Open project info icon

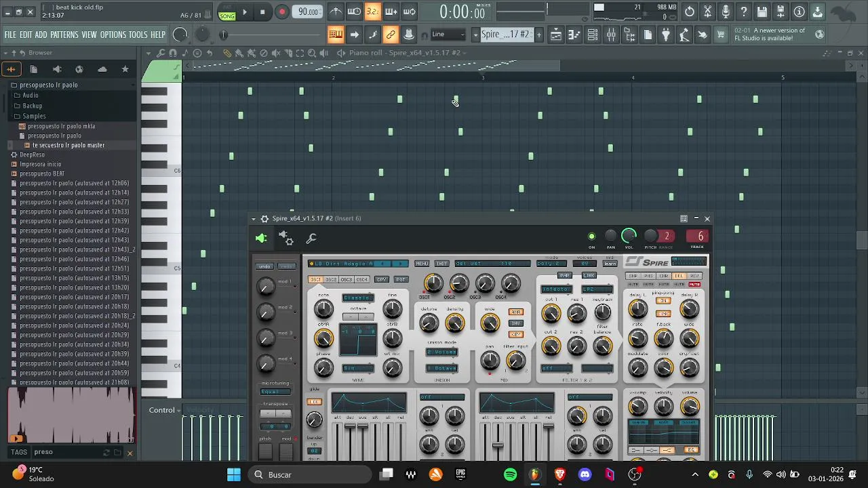800,12
